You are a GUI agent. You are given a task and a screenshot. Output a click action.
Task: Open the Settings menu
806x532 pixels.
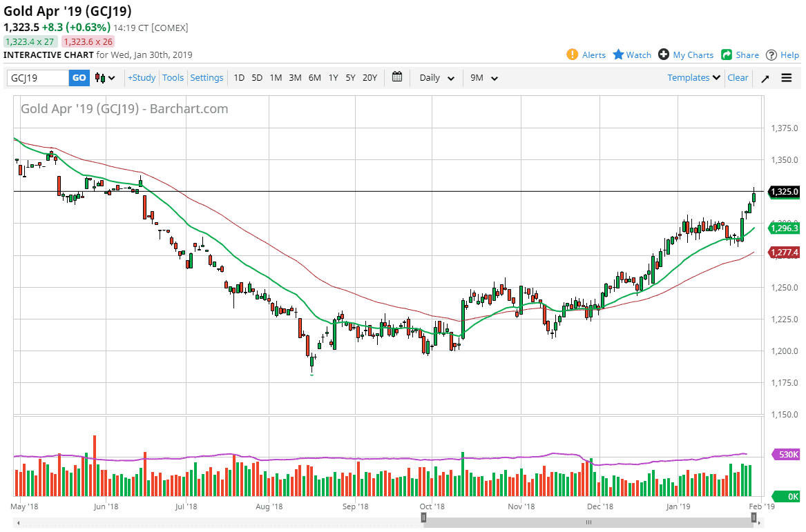207,77
